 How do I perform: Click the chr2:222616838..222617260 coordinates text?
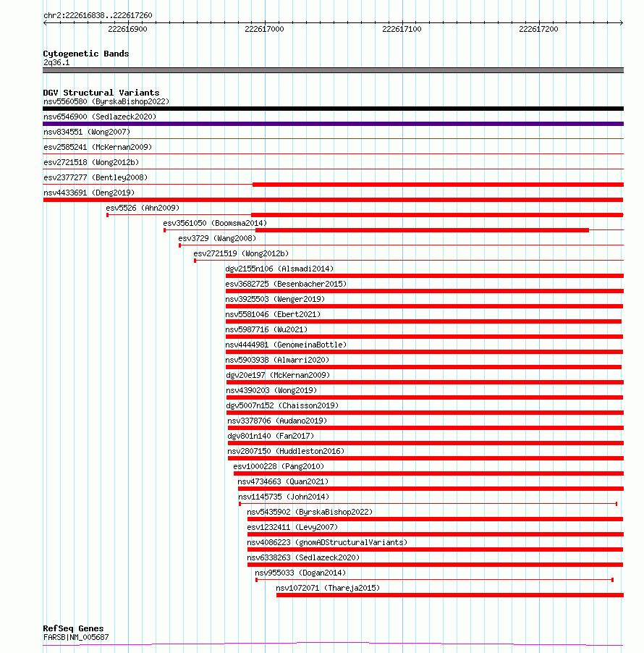point(98,15)
